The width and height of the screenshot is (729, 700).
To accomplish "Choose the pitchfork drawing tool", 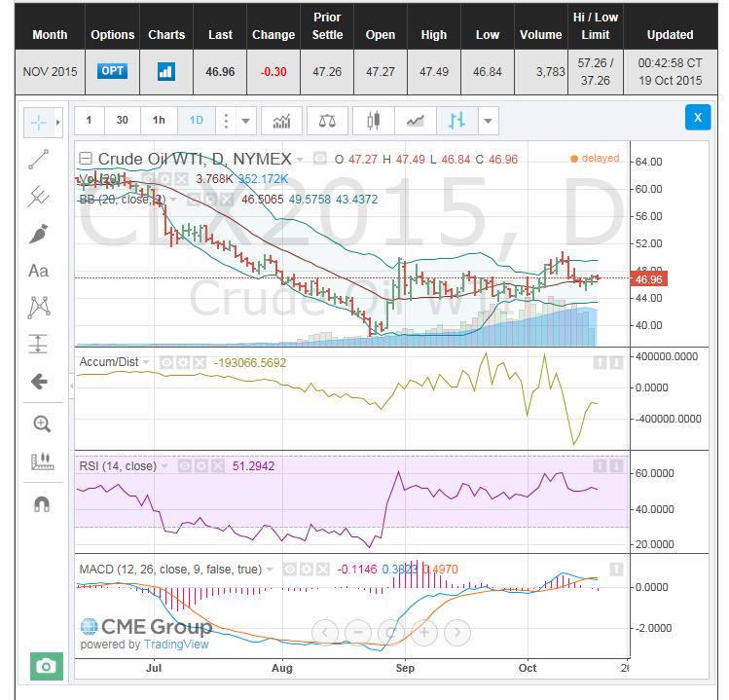I will [39, 197].
